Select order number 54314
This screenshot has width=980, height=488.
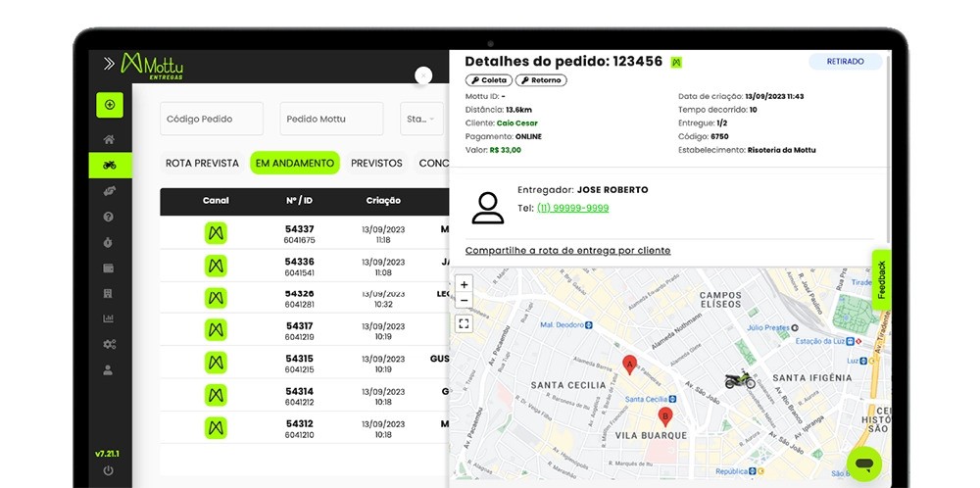[299, 391]
